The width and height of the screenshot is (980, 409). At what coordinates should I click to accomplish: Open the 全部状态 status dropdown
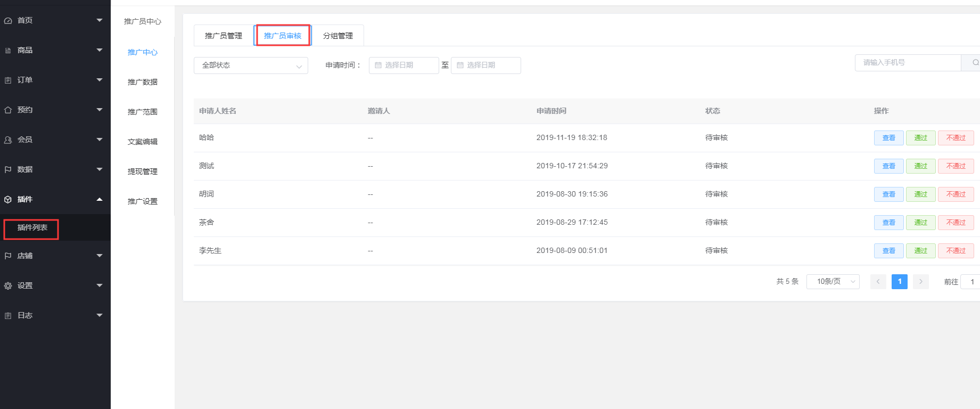point(251,66)
